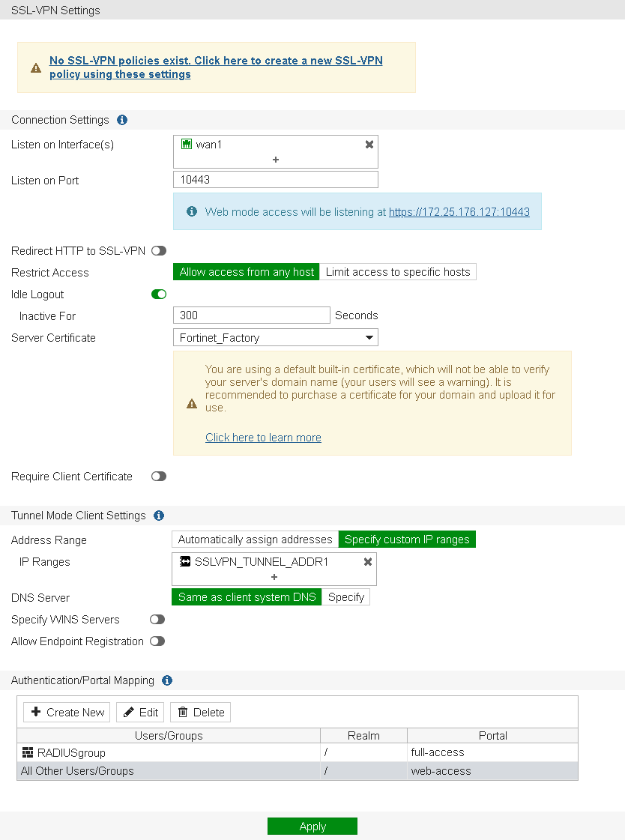Screen dimensions: 625x840
Task: Click Create New in portal mapping
Action: coord(67,713)
